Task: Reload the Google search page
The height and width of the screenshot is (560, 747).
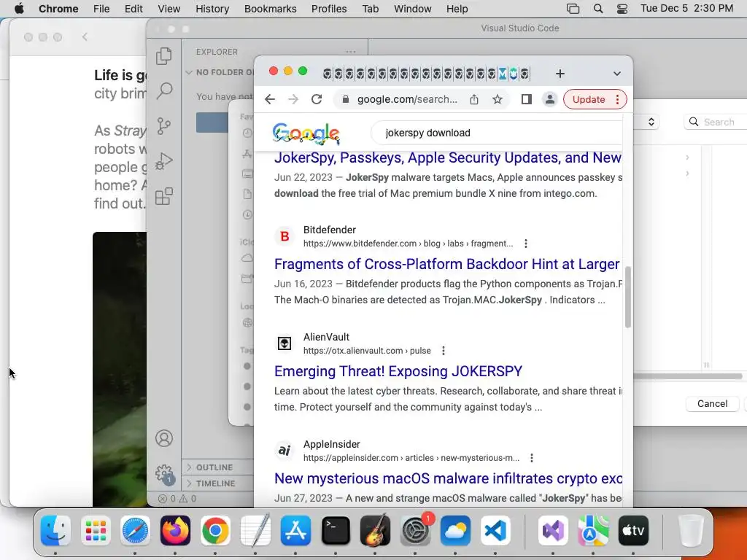Action: click(x=317, y=99)
